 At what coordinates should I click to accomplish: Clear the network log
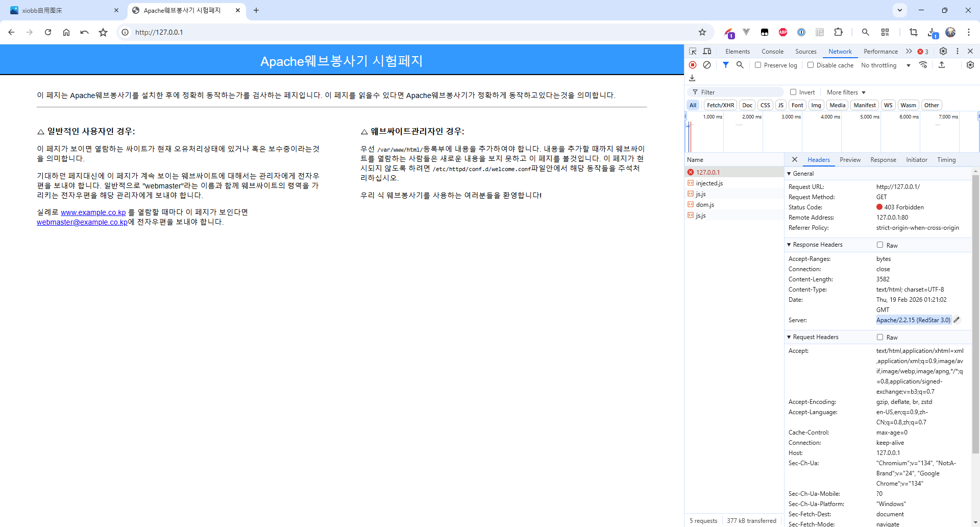pyautogui.click(x=707, y=65)
